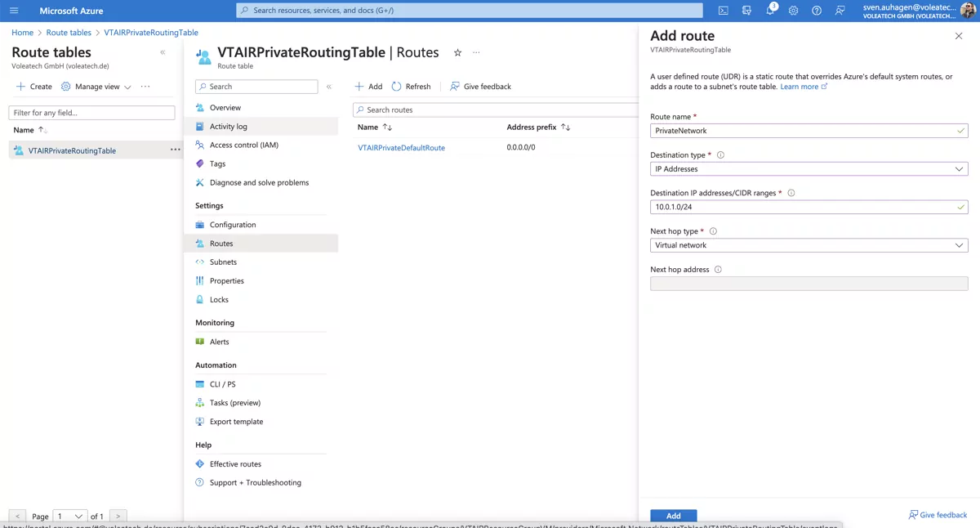The height and width of the screenshot is (528, 980).
Task: Open Route tables from the breadcrumb
Action: point(68,32)
